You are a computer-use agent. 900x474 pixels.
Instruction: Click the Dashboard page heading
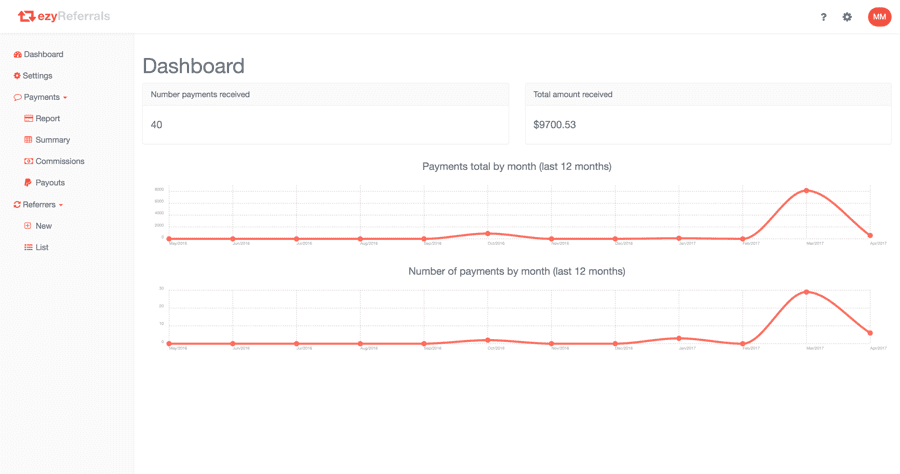coord(193,66)
